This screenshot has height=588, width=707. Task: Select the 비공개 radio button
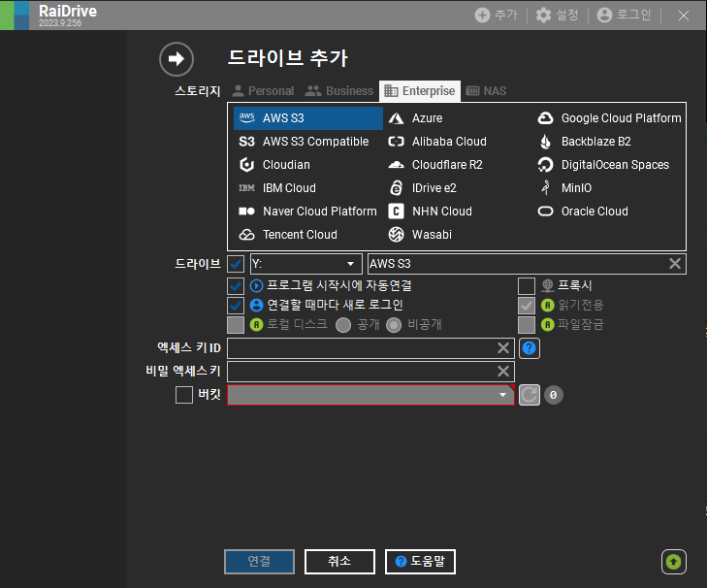point(394,325)
